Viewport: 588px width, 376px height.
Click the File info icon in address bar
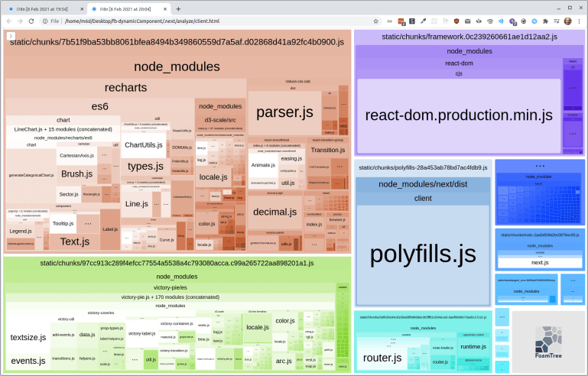tap(45, 21)
